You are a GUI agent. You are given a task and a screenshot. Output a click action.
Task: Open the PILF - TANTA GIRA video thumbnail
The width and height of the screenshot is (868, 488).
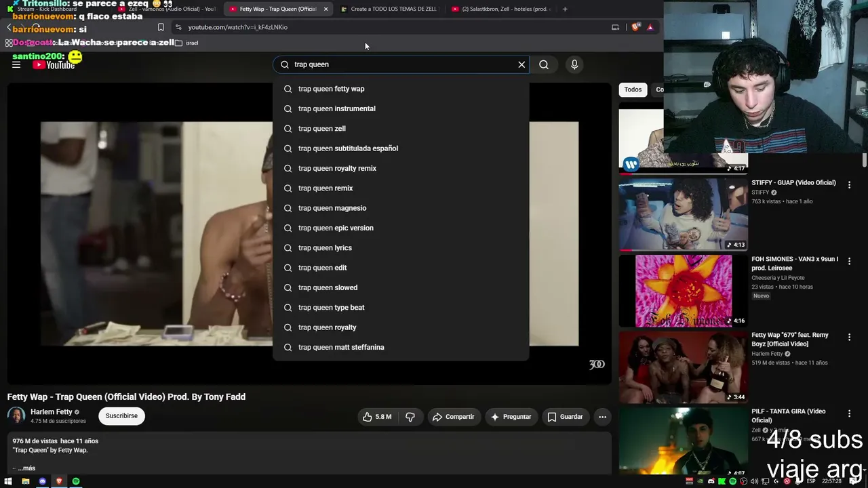(x=683, y=441)
